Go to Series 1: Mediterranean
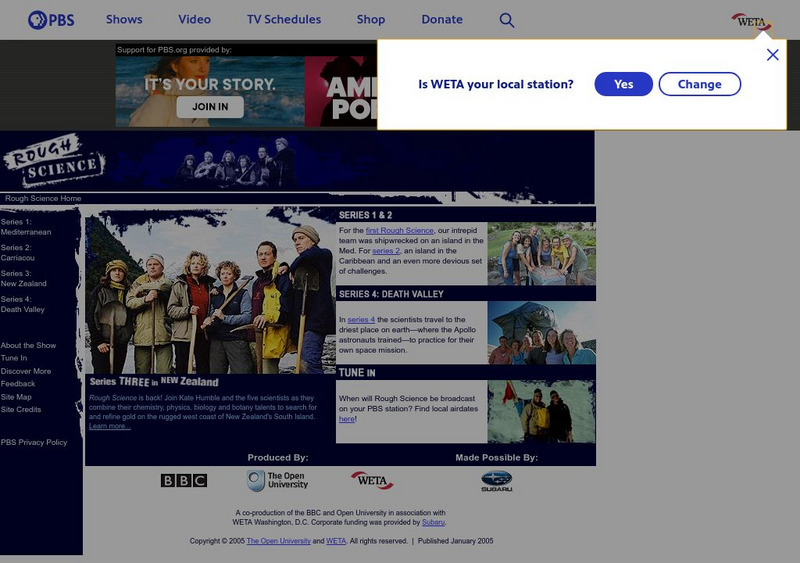This screenshot has width=800, height=563. [26, 227]
